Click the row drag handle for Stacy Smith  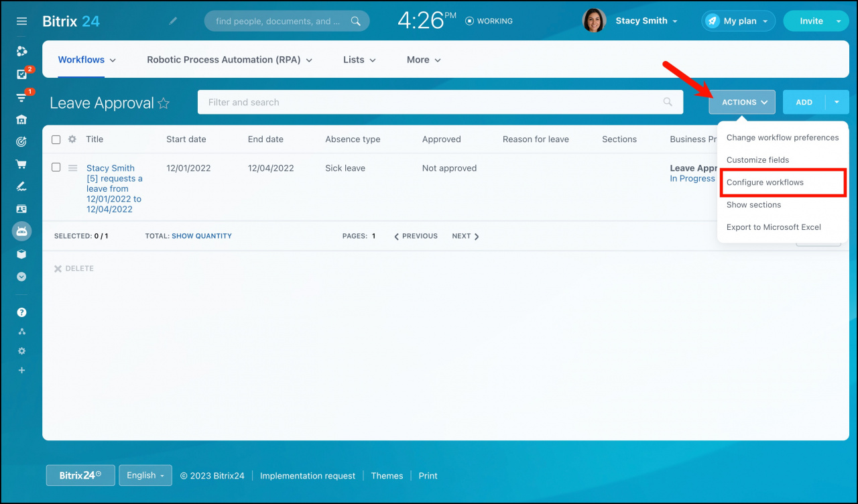pyautogui.click(x=73, y=168)
